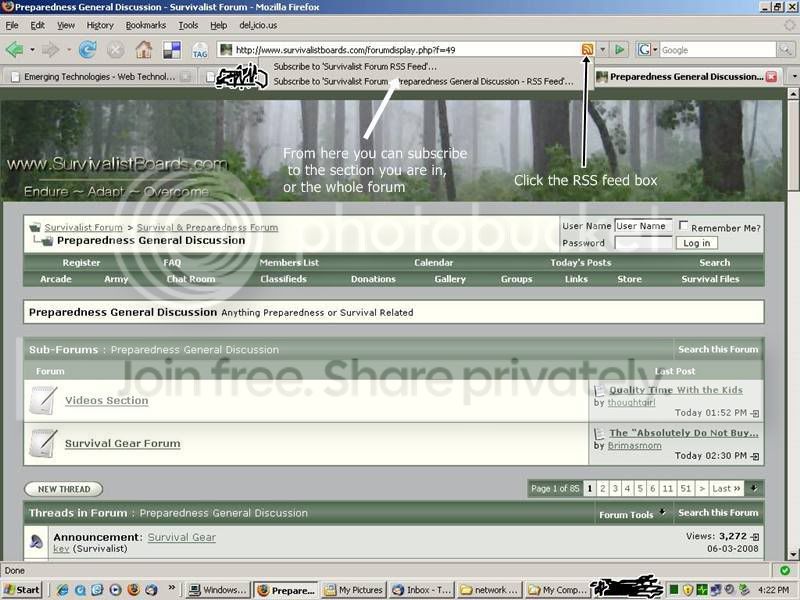Click the green security status icon
The image size is (800, 600).
point(785,570)
